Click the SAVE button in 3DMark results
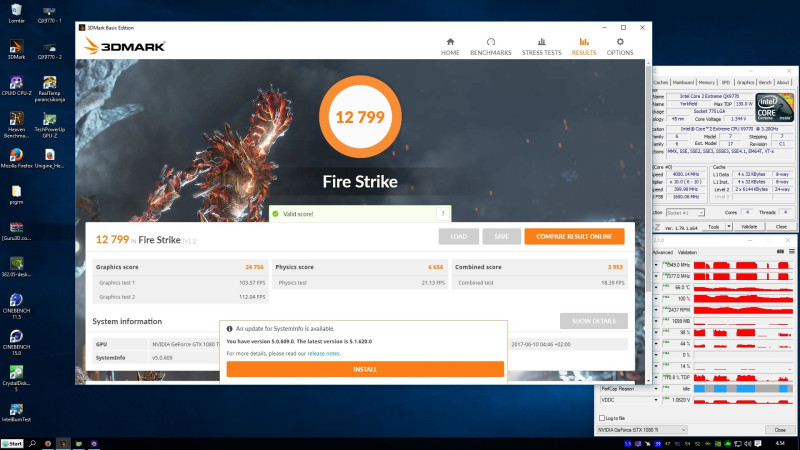 502,236
